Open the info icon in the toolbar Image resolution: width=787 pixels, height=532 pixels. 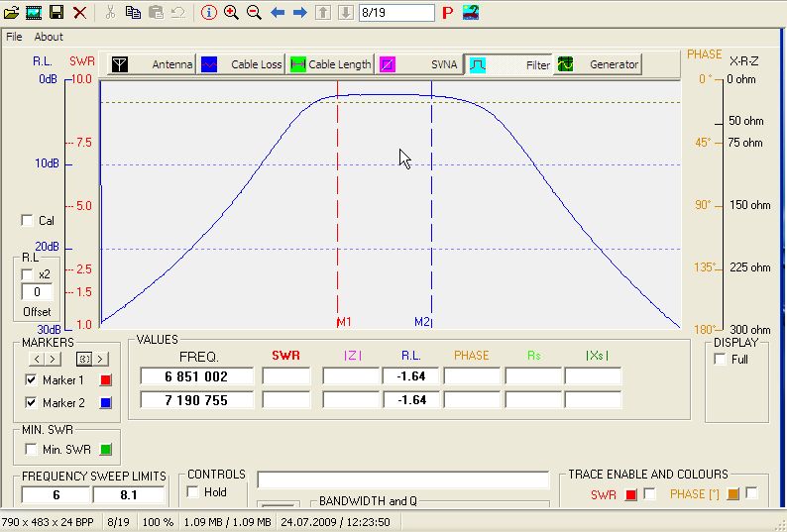coord(208,12)
